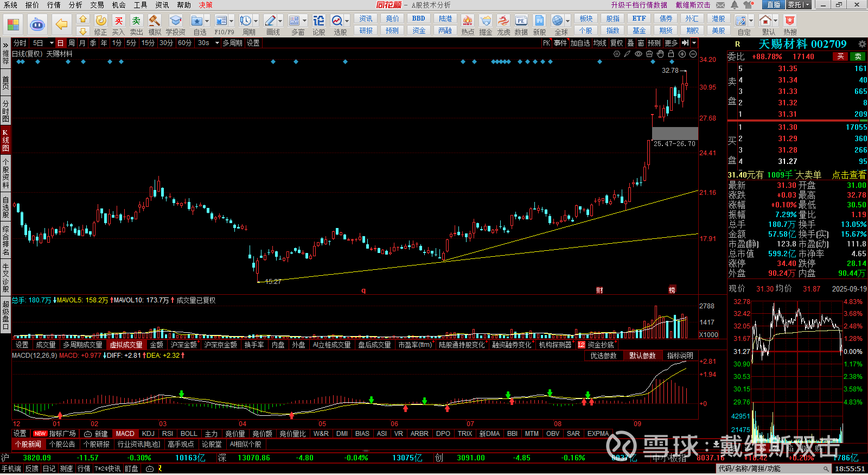Click the 点击查看 link
Image resolution: width=868 pixels, height=475 pixels.
(x=849, y=175)
